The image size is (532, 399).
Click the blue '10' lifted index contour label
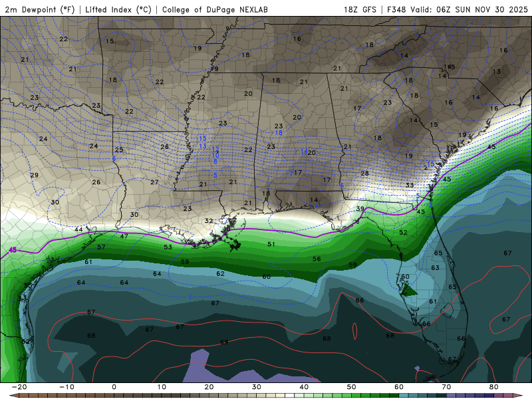[215, 156]
